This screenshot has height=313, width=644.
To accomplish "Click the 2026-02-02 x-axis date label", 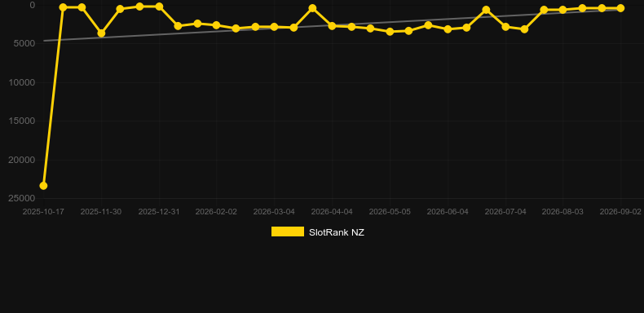I will (217, 212).
